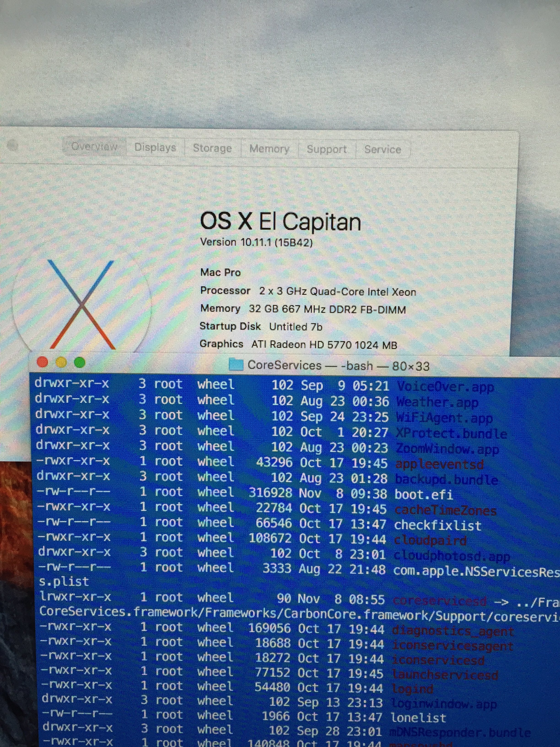This screenshot has height=747, width=560.
Task: Open the Support tab
Action: click(327, 149)
